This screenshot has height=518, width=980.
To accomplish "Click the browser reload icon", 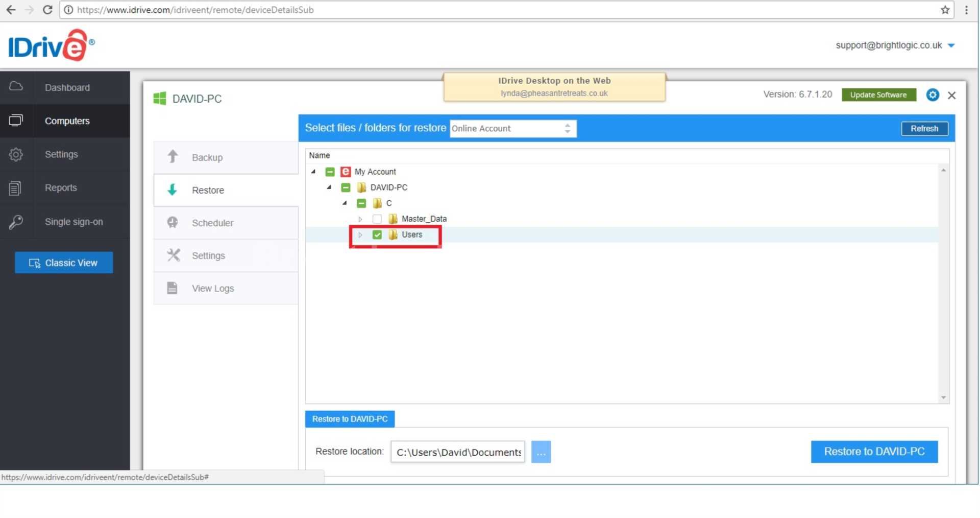I will pyautogui.click(x=47, y=10).
